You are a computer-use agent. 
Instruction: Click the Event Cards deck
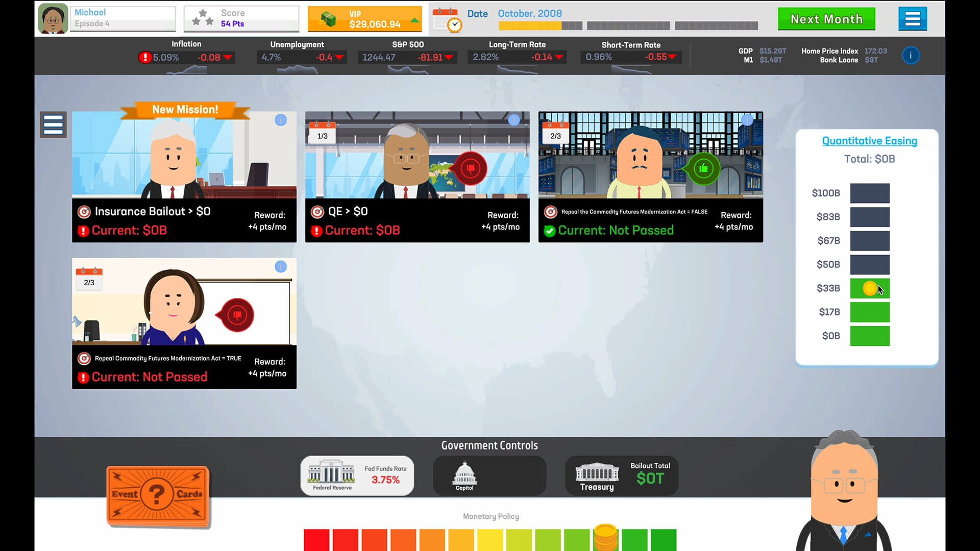click(x=157, y=494)
